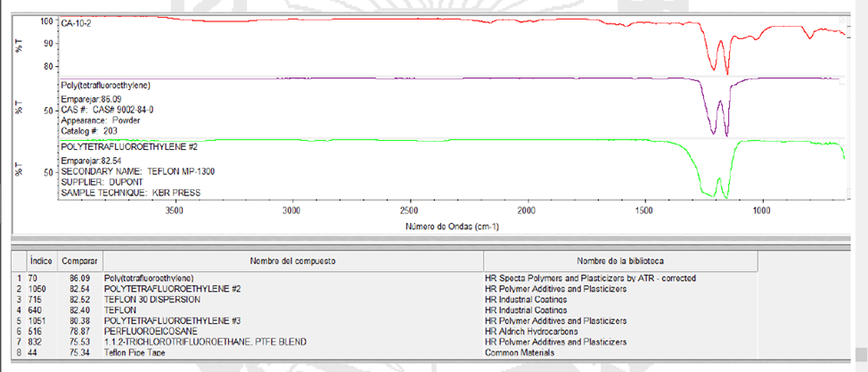This screenshot has width=868, height=372.
Task: Click the 'Índice' column header
Action: (x=40, y=261)
